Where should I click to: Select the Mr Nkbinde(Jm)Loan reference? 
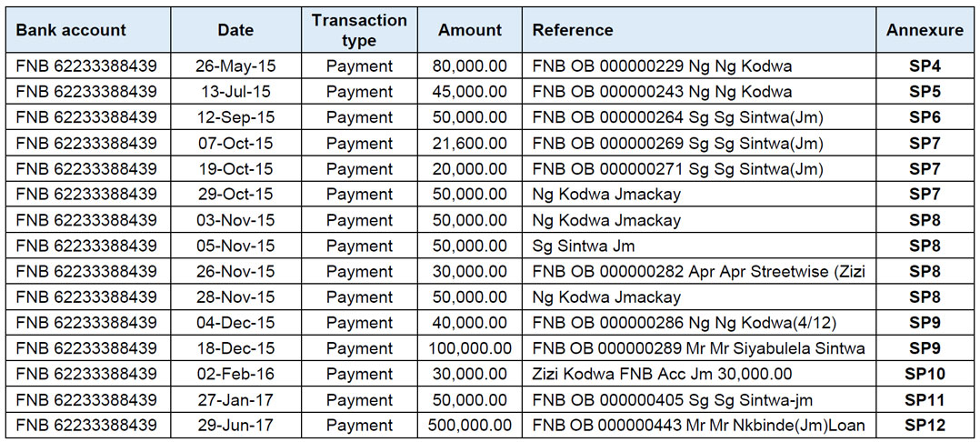tap(698, 426)
